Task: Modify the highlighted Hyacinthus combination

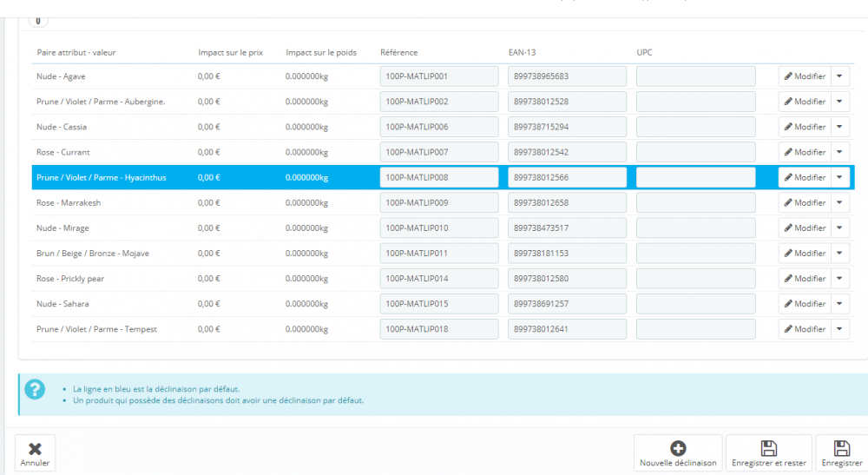Action: (x=805, y=178)
